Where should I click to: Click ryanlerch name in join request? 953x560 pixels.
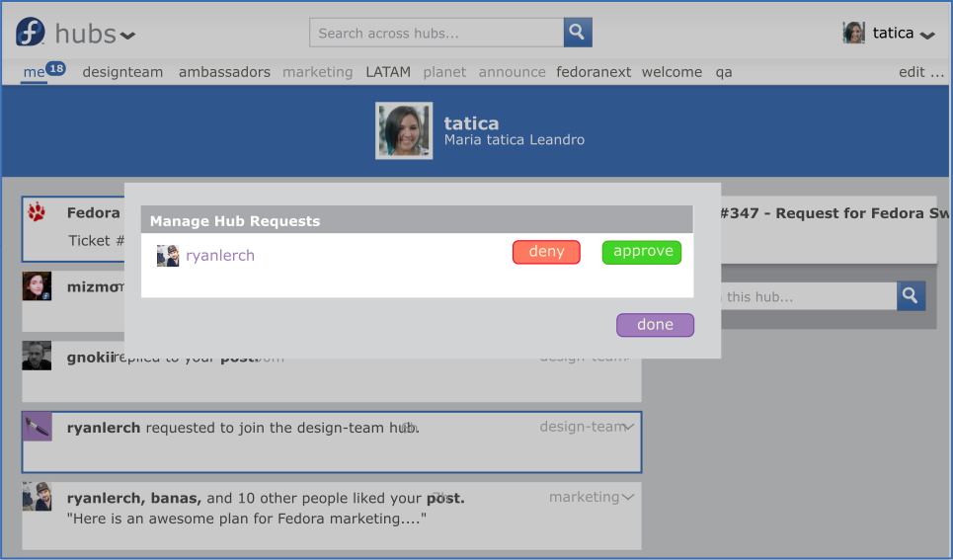(104, 428)
